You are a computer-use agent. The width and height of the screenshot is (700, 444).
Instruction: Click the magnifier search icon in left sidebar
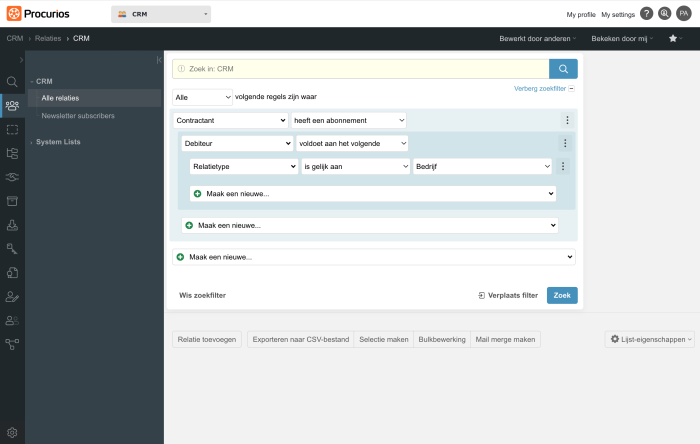click(12, 82)
